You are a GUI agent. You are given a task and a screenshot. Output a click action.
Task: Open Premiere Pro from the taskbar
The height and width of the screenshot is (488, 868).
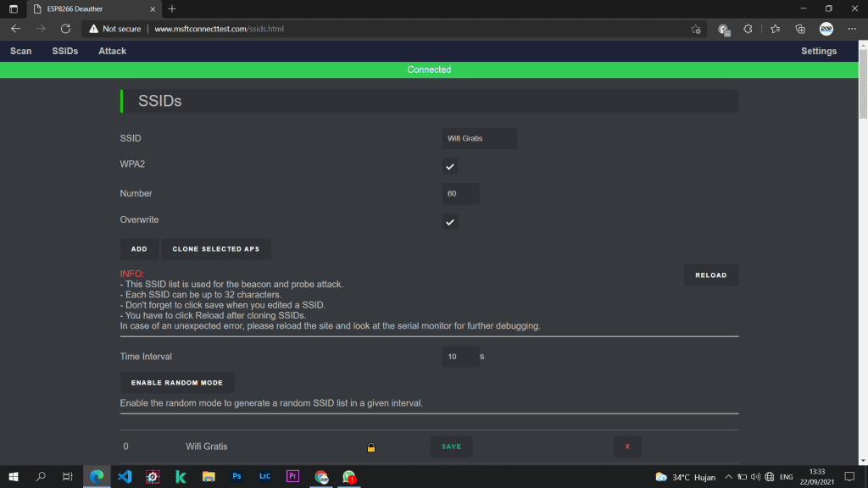point(293,477)
